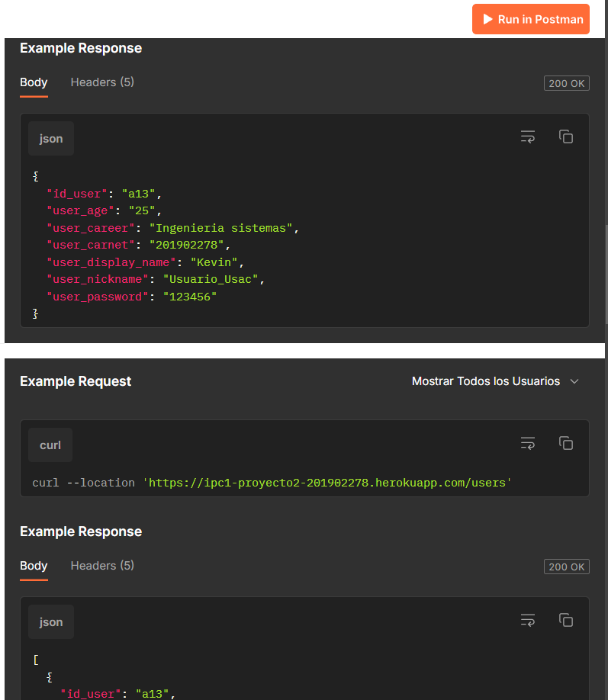The height and width of the screenshot is (700, 608).
Task: Click 200 OK badge below the curl request
Action: pos(566,567)
